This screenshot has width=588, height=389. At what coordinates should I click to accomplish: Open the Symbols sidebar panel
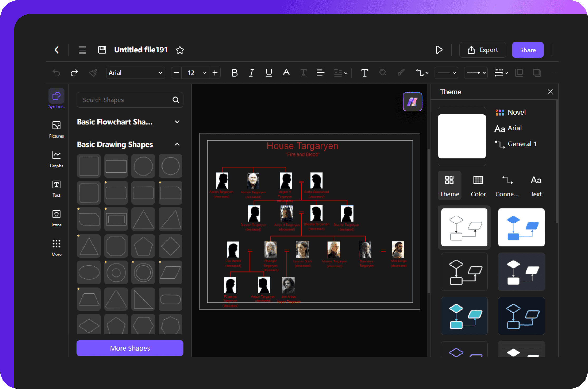[x=56, y=99]
